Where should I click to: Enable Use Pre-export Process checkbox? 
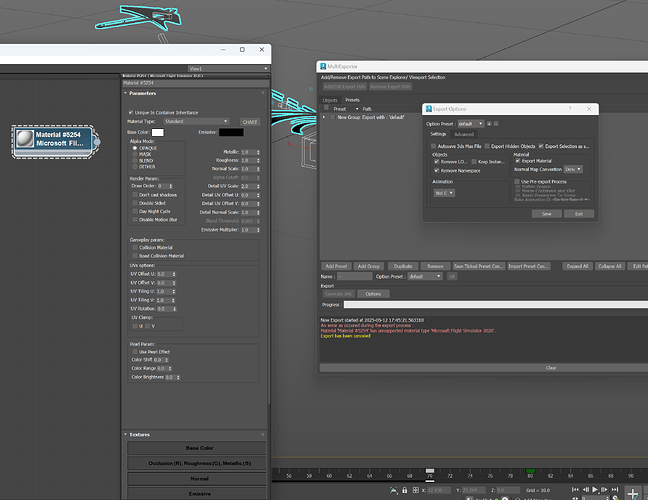click(x=517, y=181)
